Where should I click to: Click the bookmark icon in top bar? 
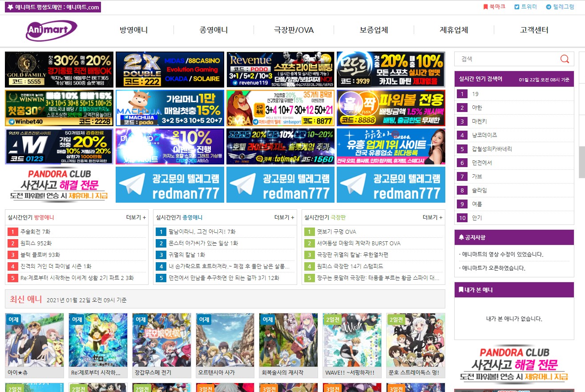point(485,7)
